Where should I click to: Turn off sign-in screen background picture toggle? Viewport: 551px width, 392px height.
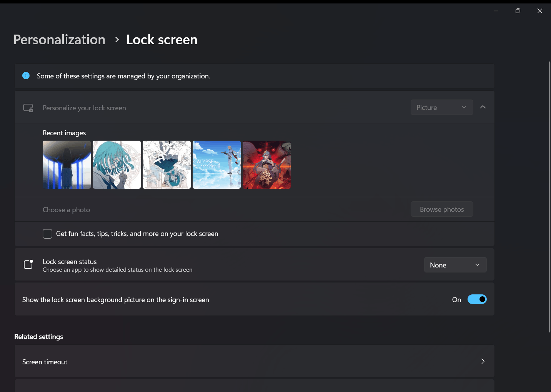tap(477, 299)
